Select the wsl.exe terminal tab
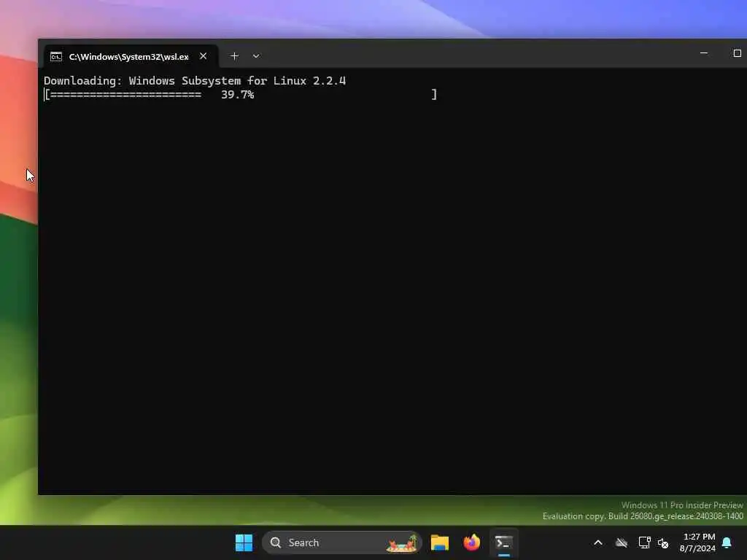Viewport: 747px width, 560px height. (x=131, y=56)
